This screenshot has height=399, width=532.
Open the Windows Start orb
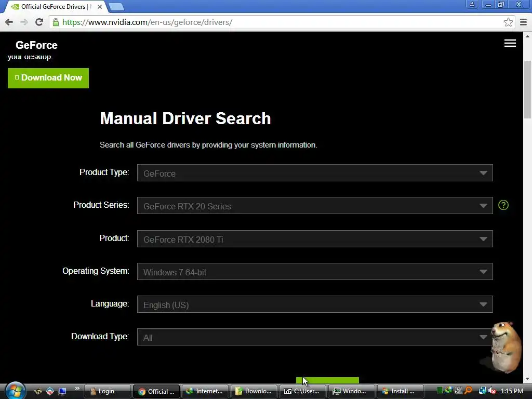14,391
